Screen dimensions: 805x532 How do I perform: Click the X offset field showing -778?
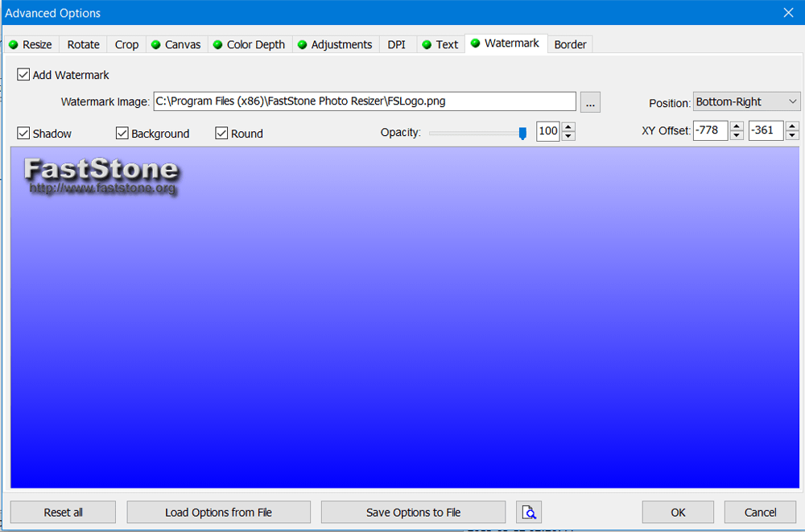click(x=710, y=130)
